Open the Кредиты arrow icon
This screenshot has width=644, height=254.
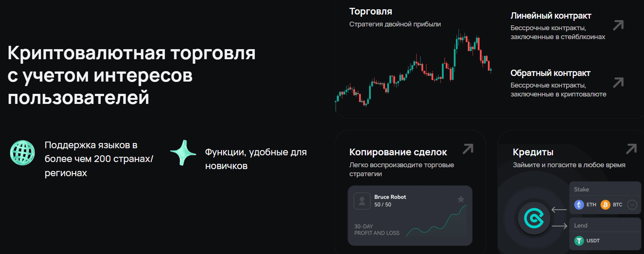631,149
